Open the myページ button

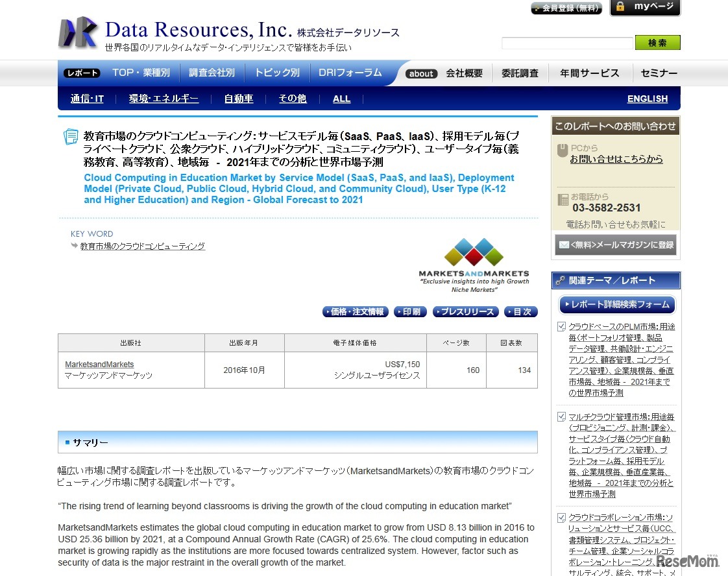(645, 7)
